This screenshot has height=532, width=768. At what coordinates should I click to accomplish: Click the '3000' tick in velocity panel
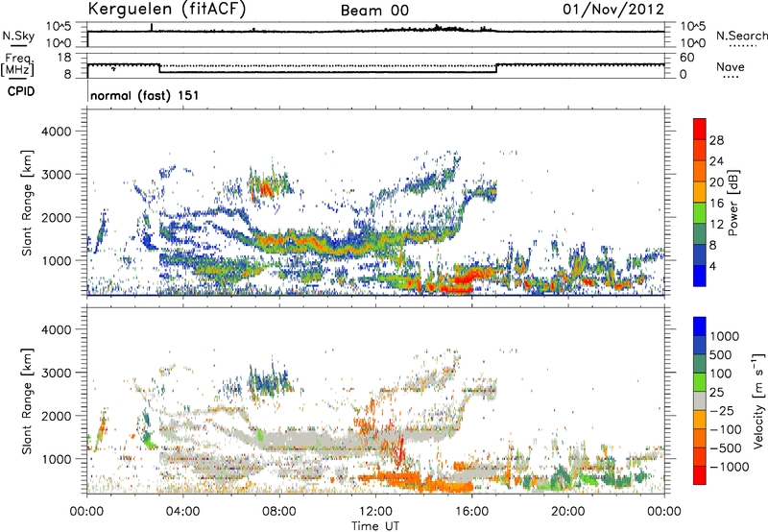56,373
